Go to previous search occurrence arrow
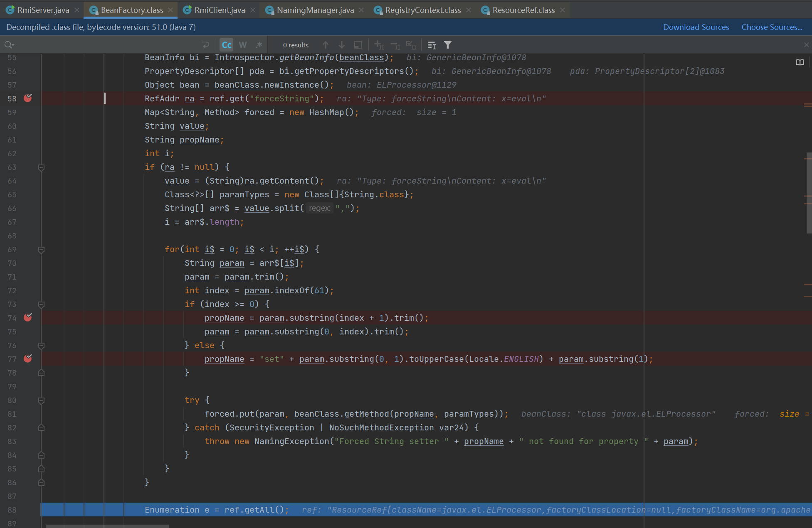This screenshot has height=528, width=812. pos(326,45)
